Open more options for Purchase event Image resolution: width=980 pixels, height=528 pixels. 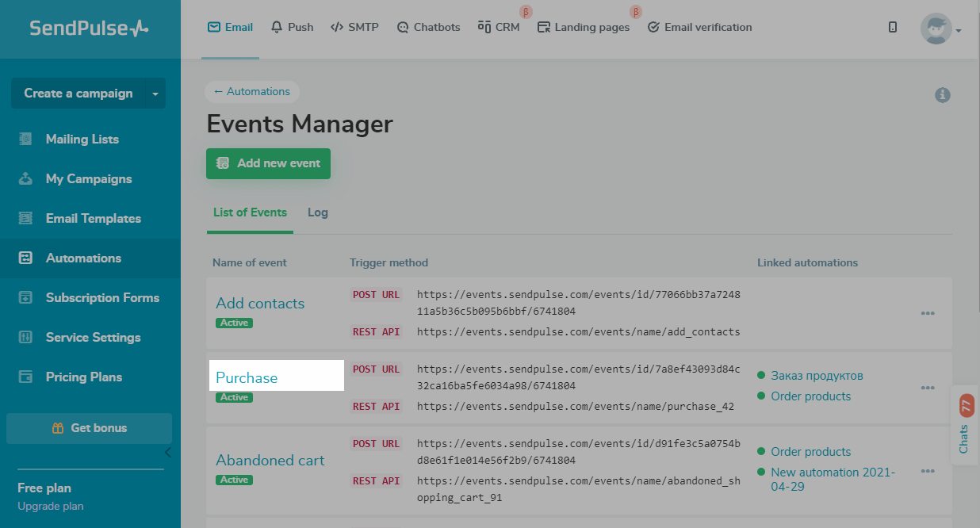928,388
